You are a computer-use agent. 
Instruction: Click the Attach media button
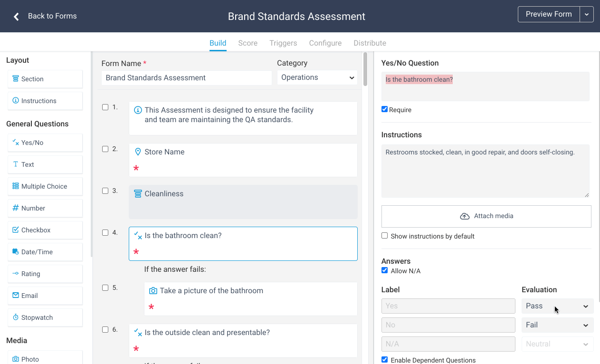(486, 216)
